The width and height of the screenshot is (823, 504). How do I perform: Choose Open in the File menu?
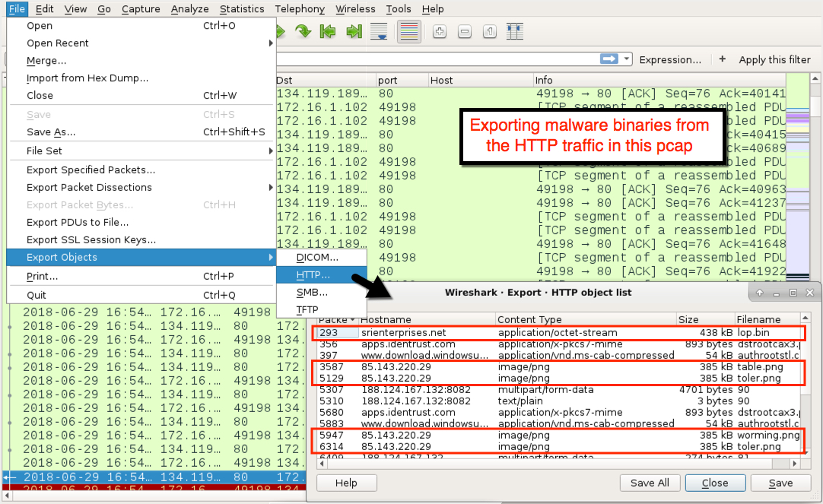click(x=141, y=26)
